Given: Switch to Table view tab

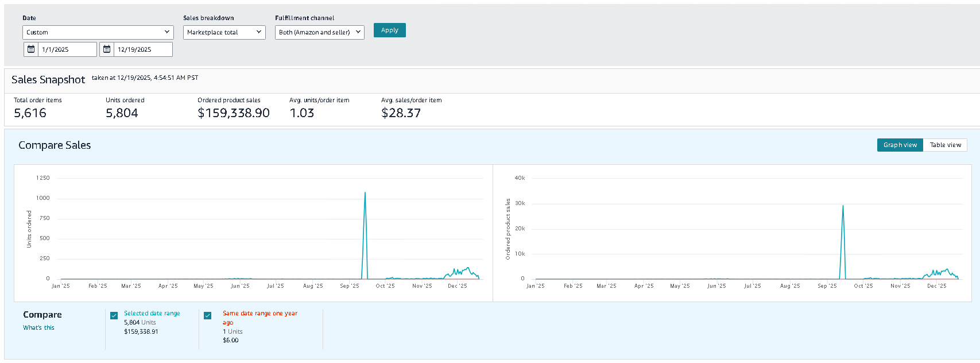Looking at the screenshot, I should (x=945, y=145).
